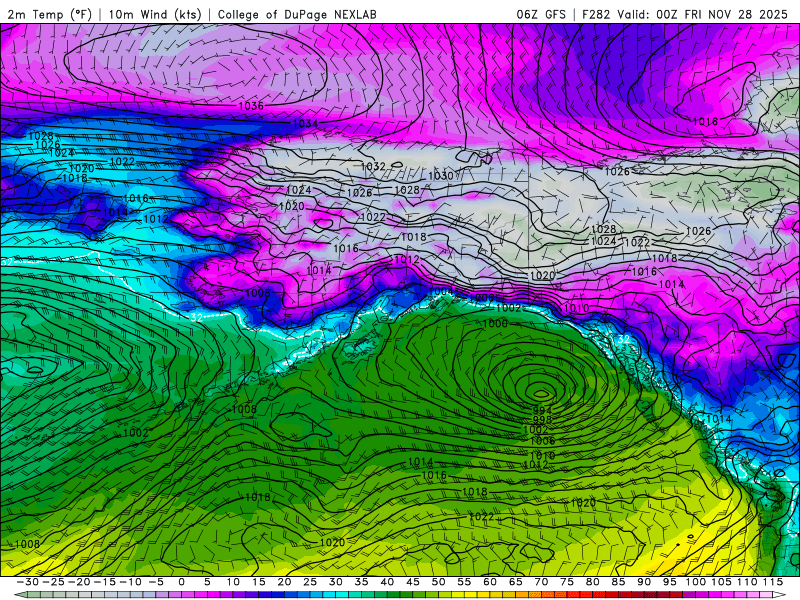
Task: Click the 70 value on the temperature scale
Action: [541, 582]
